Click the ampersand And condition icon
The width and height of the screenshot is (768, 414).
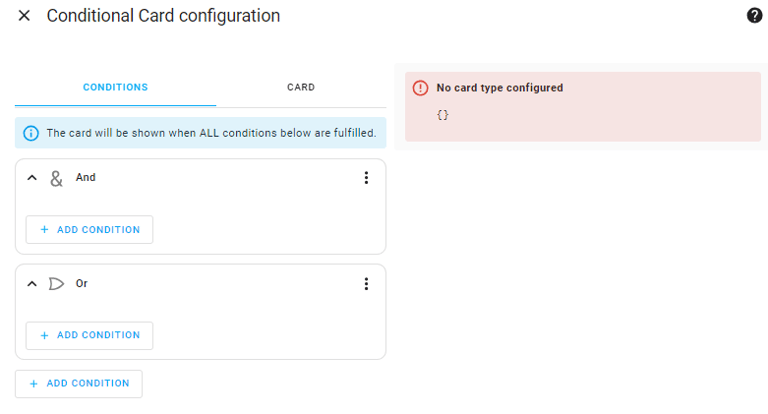tap(56, 178)
